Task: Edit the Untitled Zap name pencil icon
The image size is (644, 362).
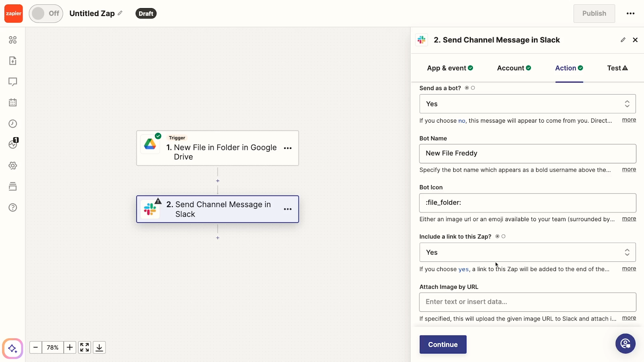Action: (120, 13)
